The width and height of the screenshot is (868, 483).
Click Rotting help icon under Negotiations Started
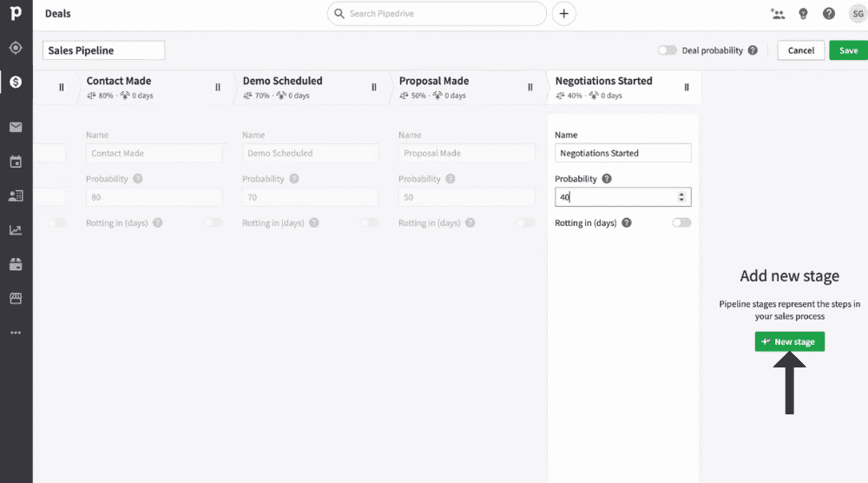pos(627,222)
